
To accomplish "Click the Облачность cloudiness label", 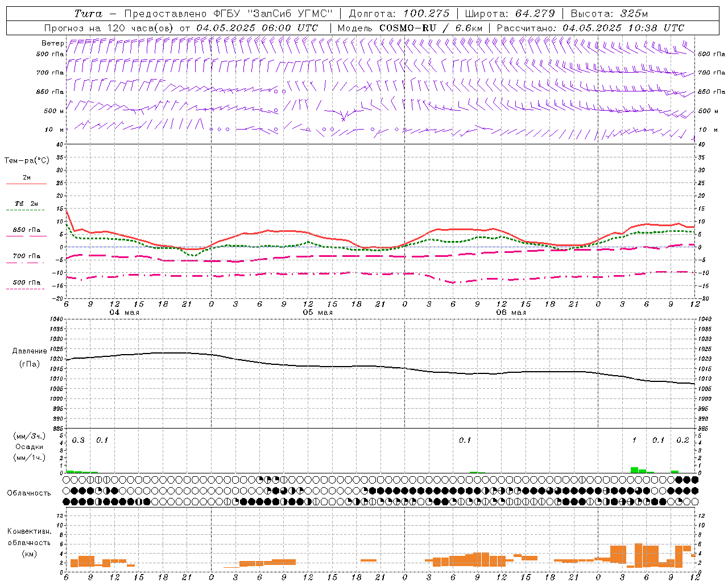I will coord(29,493).
